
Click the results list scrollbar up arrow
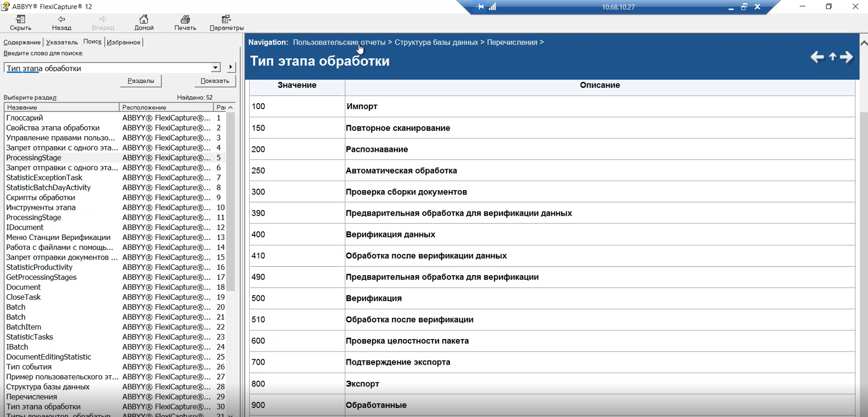[x=231, y=107]
